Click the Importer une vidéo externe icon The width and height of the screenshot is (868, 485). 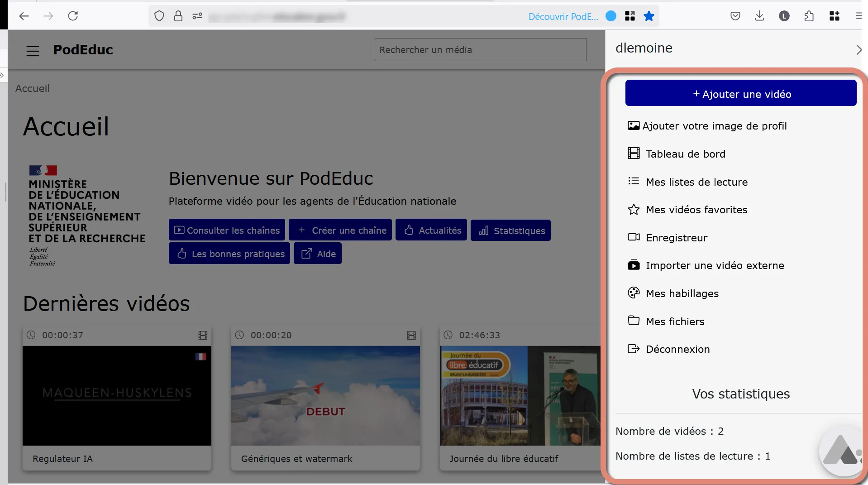click(x=634, y=265)
